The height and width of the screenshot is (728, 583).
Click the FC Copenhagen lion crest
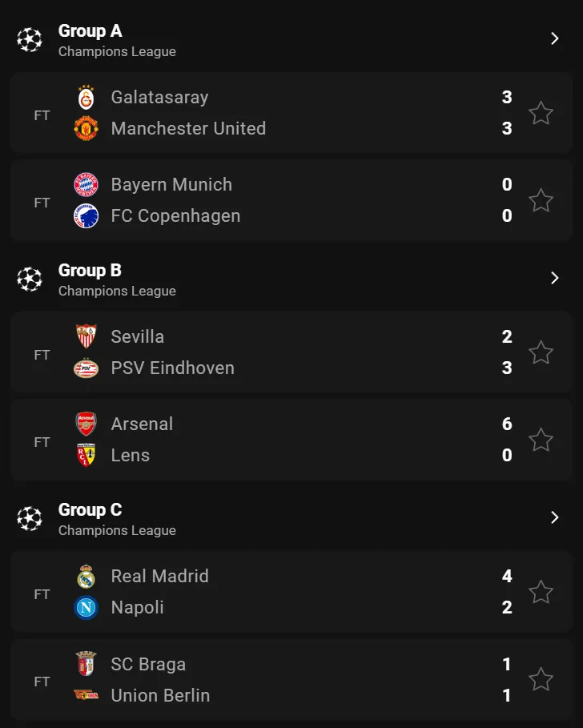tap(86, 216)
